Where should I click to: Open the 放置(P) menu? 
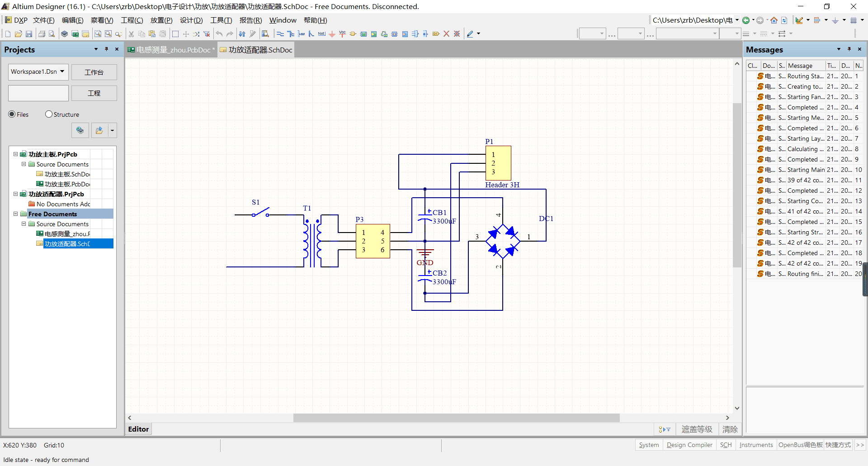161,20
